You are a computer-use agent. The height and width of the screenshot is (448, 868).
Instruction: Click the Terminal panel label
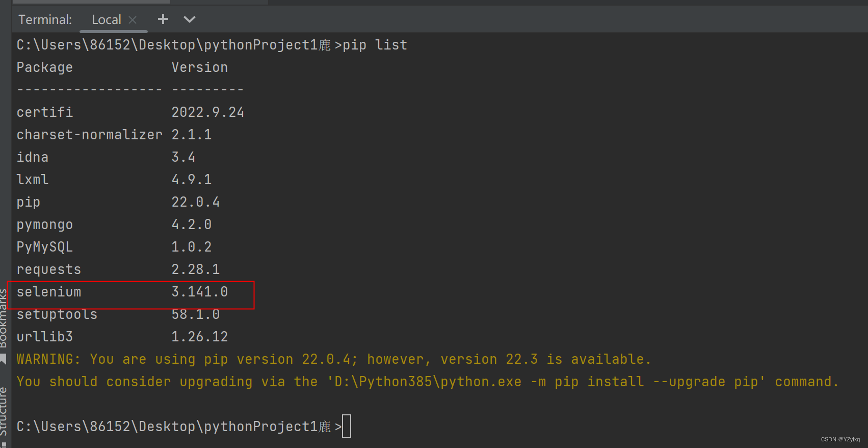pyautogui.click(x=45, y=19)
